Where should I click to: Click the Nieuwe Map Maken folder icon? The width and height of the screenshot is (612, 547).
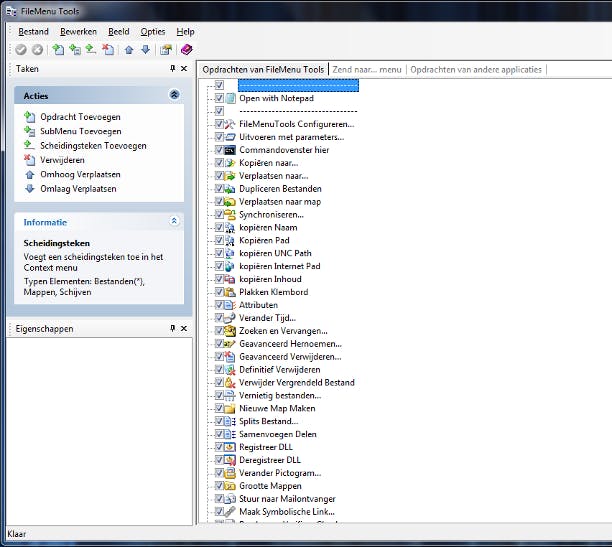(231, 408)
